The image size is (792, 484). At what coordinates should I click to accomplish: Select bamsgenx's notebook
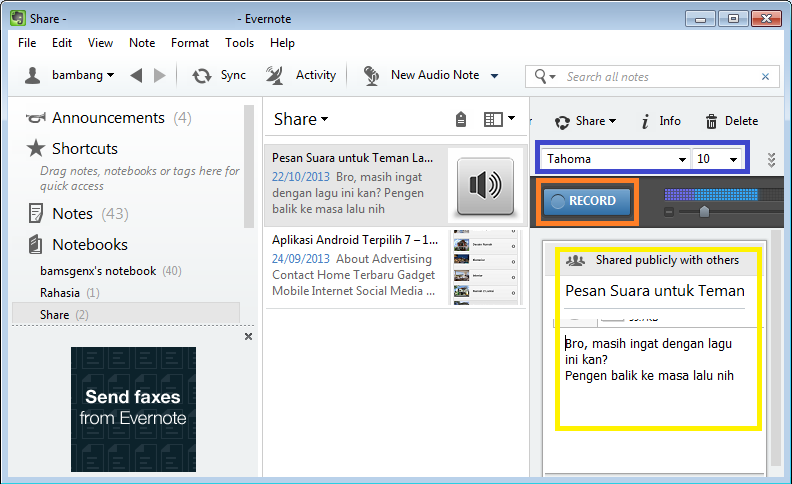click(111, 271)
